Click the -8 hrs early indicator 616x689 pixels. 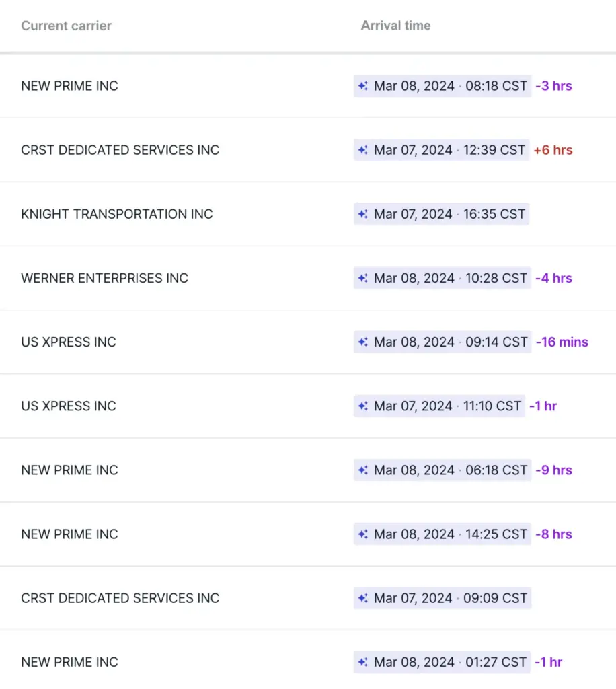coord(553,534)
